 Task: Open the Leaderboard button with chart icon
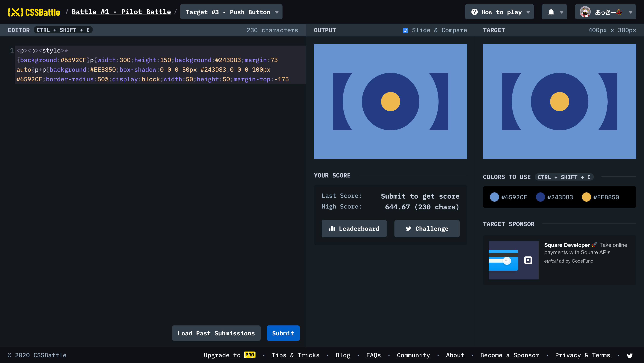[x=354, y=228]
